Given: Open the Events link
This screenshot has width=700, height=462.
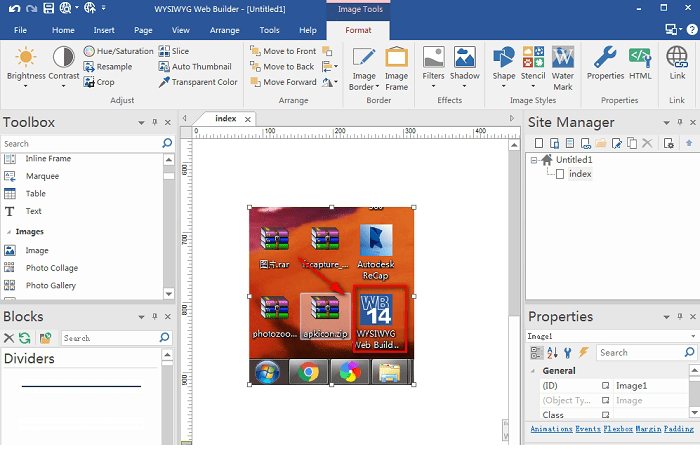Looking at the screenshot, I should (588, 429).
